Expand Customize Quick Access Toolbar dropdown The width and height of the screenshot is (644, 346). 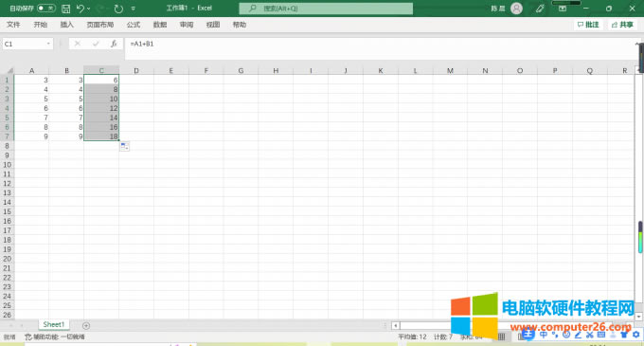[x=134, y=9]
